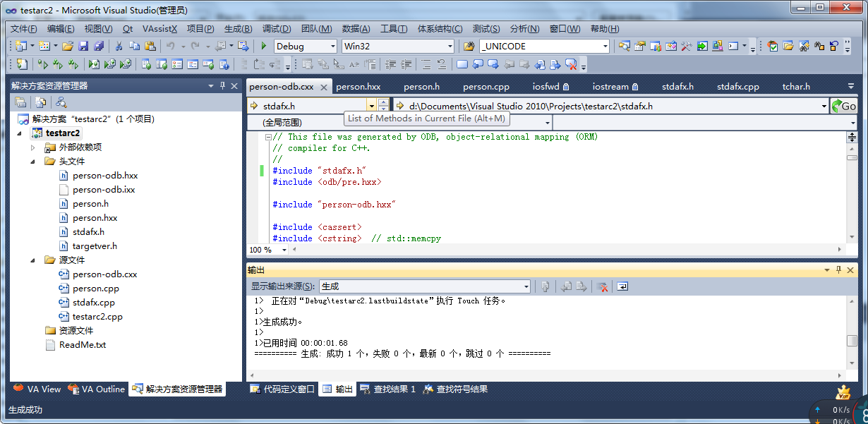Select ReadMe.txt in Solution Explorer

pyautogui.click(x=83, y=345)
